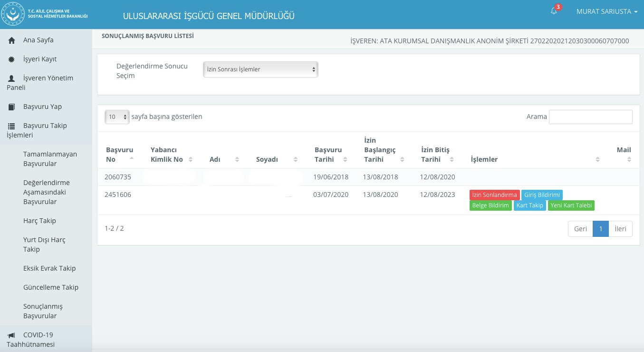The height and width of the screenshot is (352, 644).
Task: Change rows per page dropdown showing 10
Action: (117, 117)
